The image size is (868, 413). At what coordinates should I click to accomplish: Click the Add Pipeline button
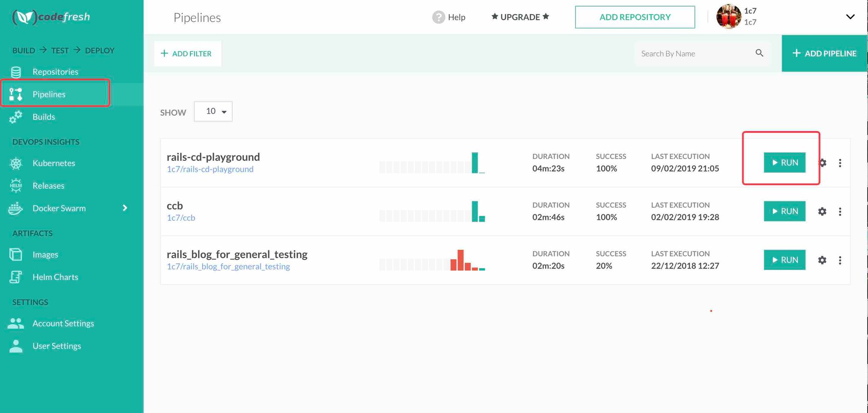pos(824,53)
